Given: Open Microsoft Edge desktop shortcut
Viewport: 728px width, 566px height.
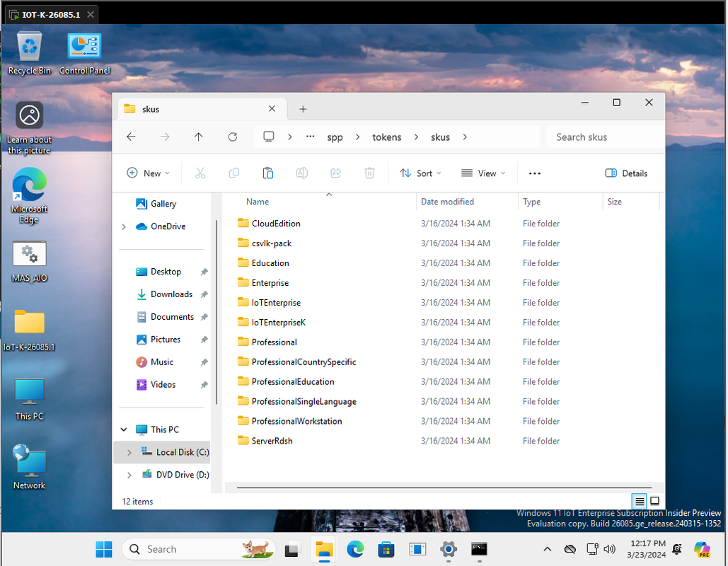Looking at the screenshot, I should (x=29, y=195).
